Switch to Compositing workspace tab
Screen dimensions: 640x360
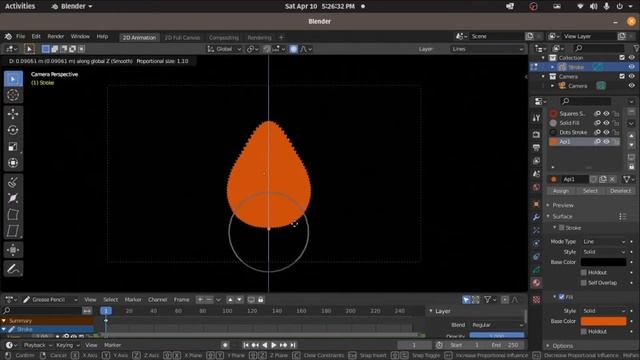coord(224,38)
